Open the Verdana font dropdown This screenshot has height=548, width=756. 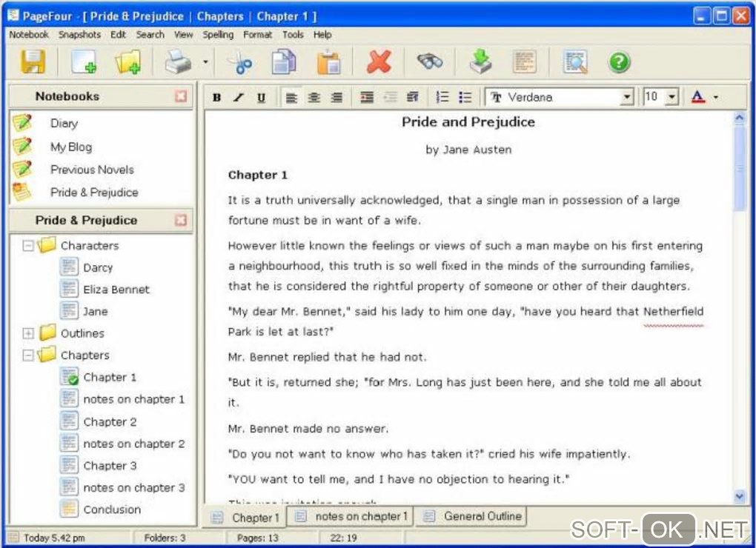[626, 97]
